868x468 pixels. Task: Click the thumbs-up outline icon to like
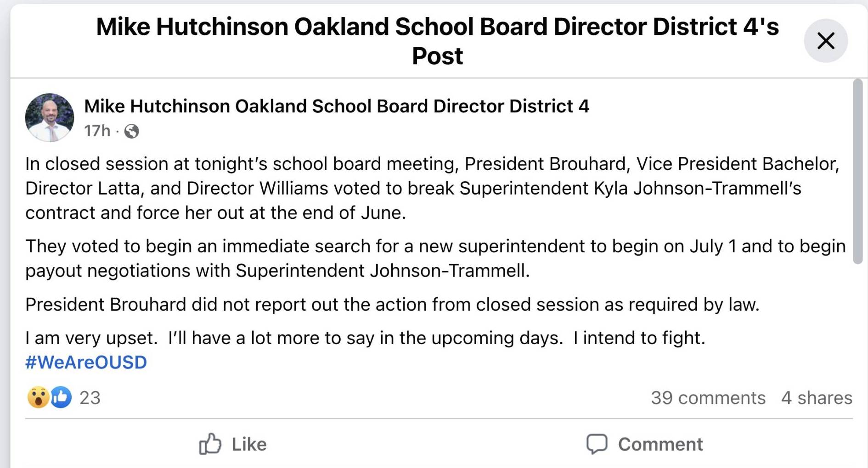coord(210,444)
